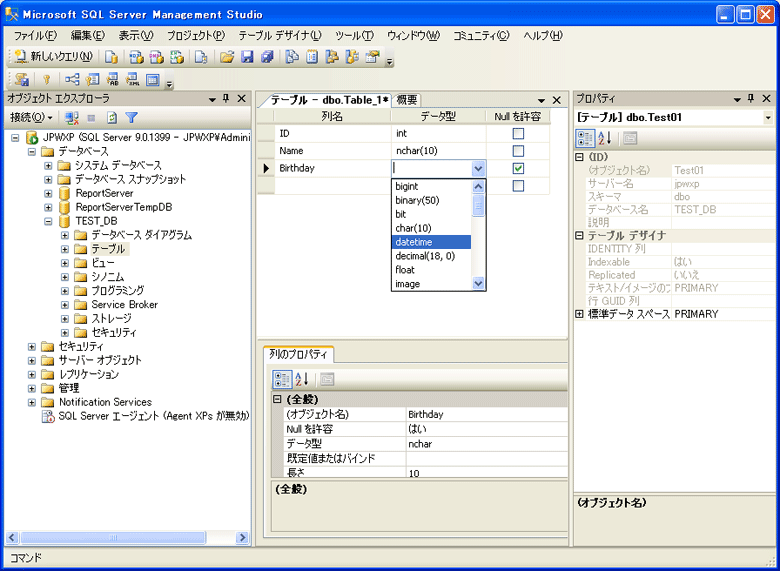Viewport: 780px width, 571px height.
Task: Open the dbo.Test01 object selector dropdown
Action: point(769,118)
